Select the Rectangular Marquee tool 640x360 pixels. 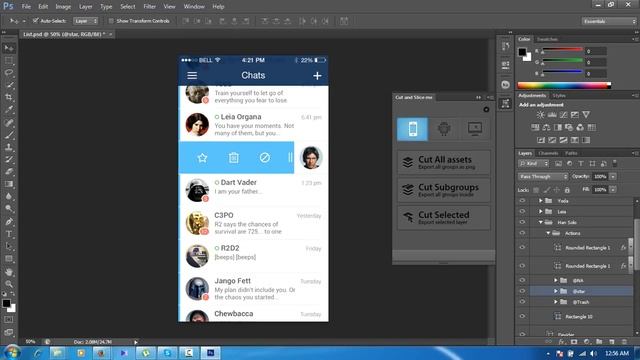point(9,61)
